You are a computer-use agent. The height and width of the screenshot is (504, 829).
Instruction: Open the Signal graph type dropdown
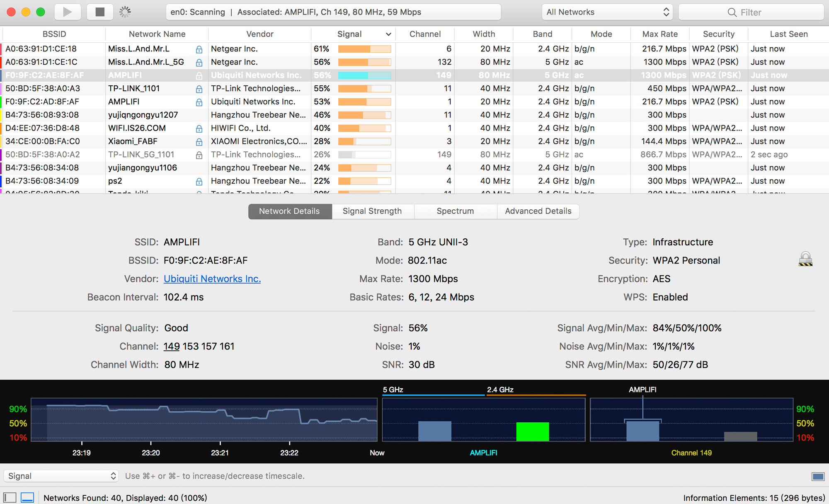point(61,476)
